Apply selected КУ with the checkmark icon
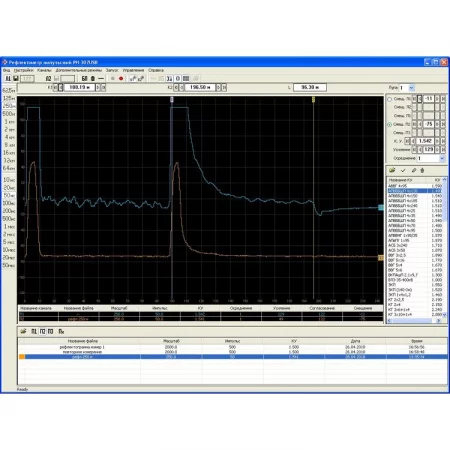 [x=403, y=170]
